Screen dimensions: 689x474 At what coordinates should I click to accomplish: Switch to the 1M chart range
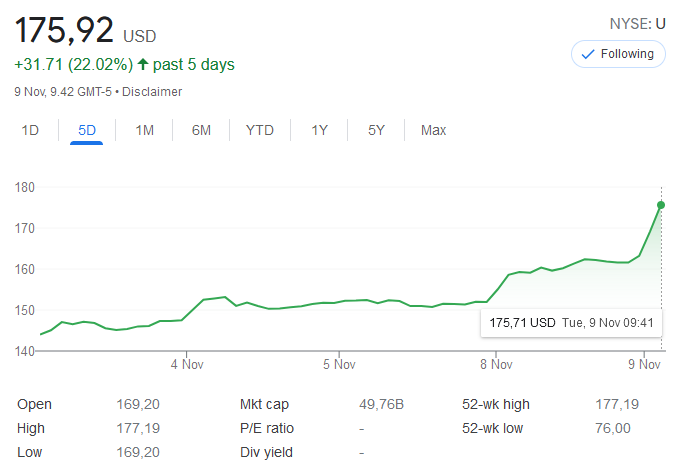(x=144, y=130)
